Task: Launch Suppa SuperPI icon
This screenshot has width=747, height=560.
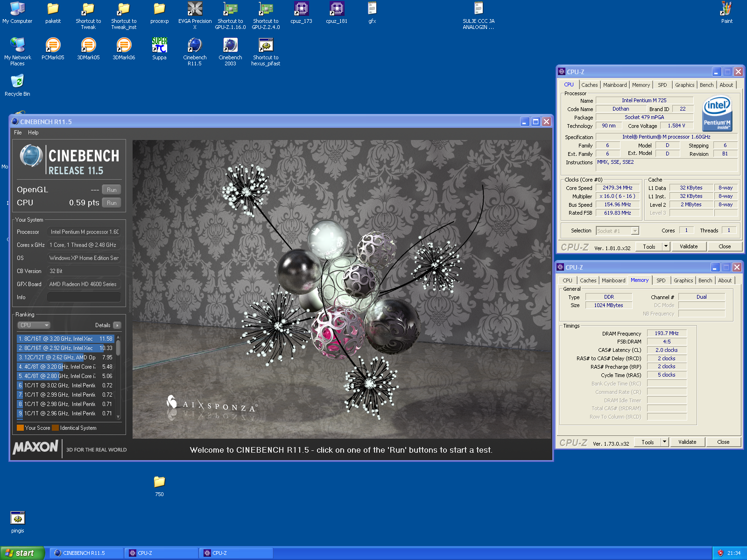Action: tap(159, 49)
